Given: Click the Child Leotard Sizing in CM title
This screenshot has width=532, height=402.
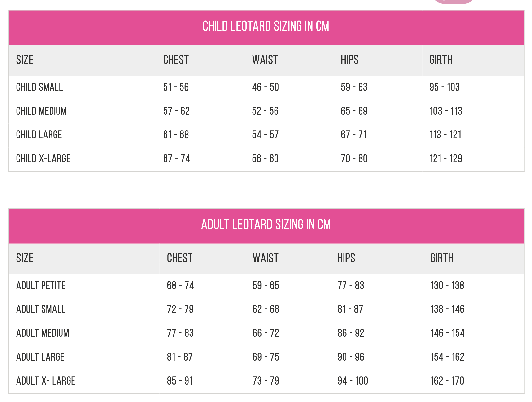Looking at the screenshot, I should click(266, 26).
